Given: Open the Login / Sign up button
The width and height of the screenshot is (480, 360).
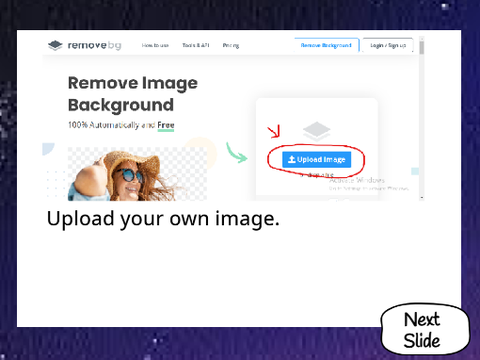Looking at the screenshot, I should click(388, 45).
